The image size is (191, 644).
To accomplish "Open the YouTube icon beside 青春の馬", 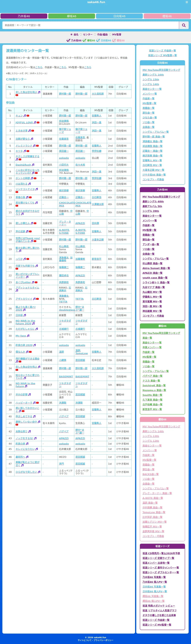I will [x=30, y=197].
